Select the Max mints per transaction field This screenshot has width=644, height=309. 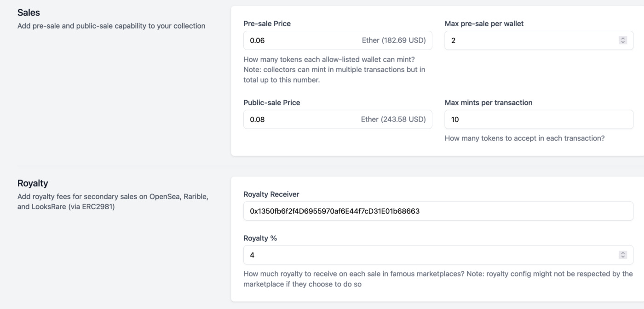pyautogui.click(x=539, y=120)
